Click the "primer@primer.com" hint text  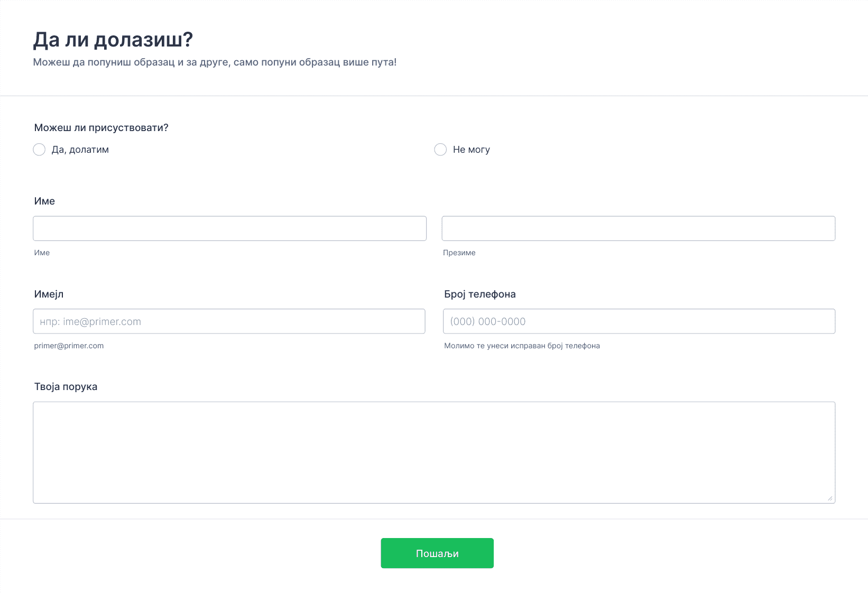point(69,346)
